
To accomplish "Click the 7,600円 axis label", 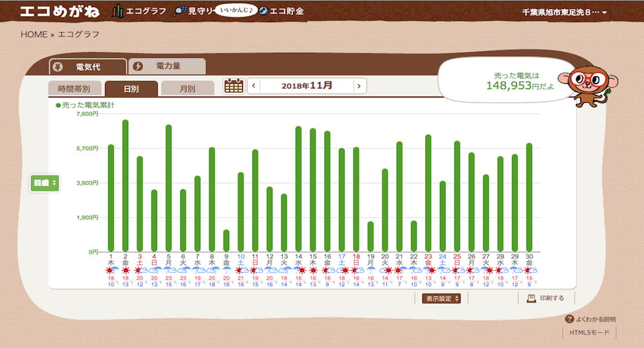I will pos(87,114).
